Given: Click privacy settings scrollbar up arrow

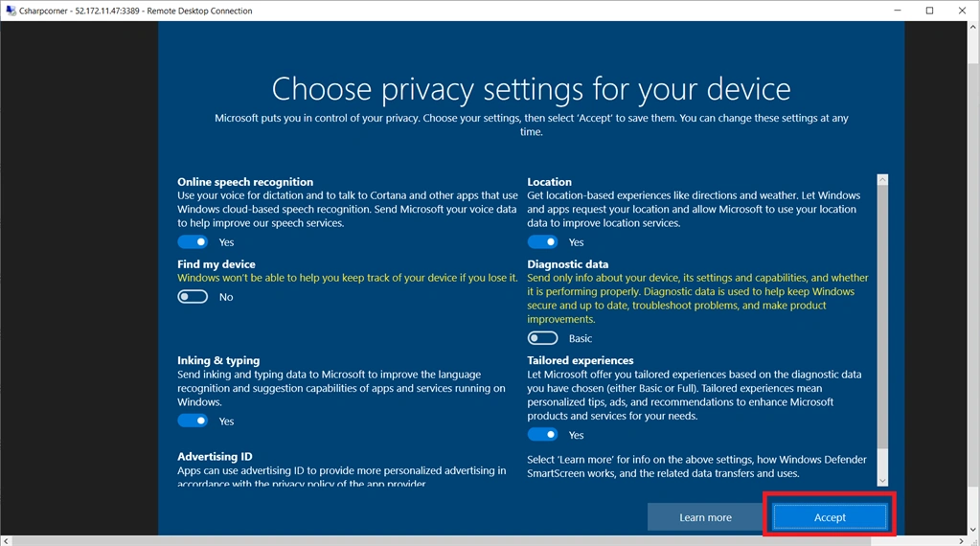Looking at the screenshot, I should [x=882, y=180].
